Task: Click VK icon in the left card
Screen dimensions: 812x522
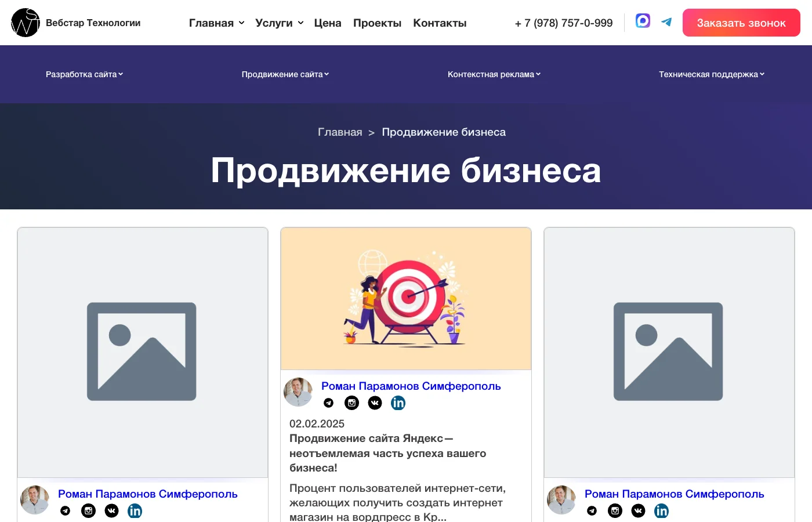Action: pos(111,511)
